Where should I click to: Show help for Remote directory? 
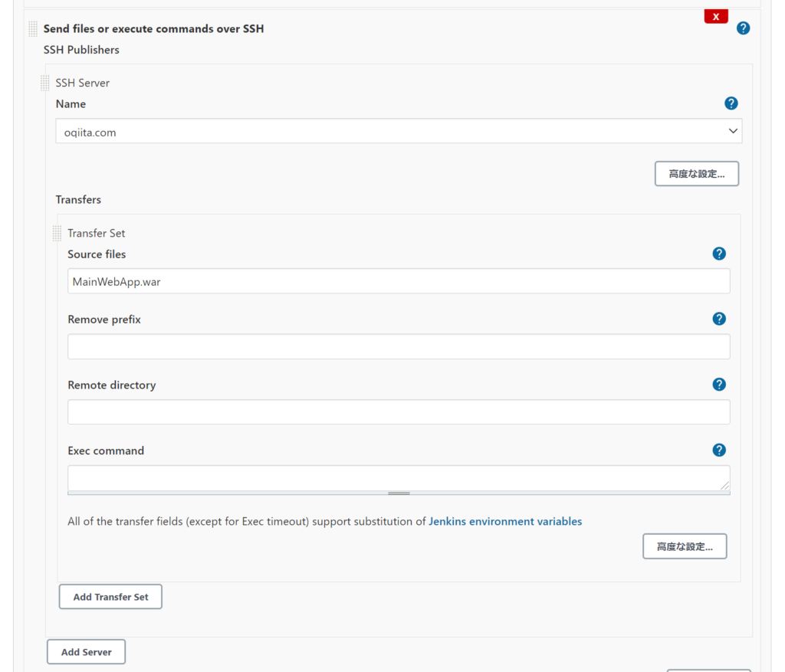[x=718, y=385]
